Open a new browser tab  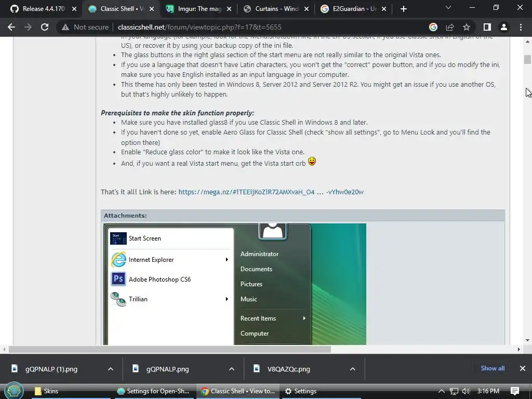point(403,9)
